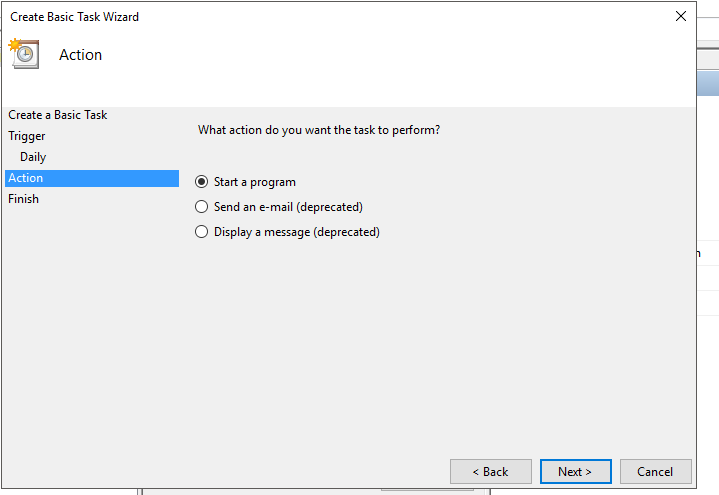Select the highlighted Action step in sidebar
The height and width of the screenshot is (495, 719).
(92, 178)
